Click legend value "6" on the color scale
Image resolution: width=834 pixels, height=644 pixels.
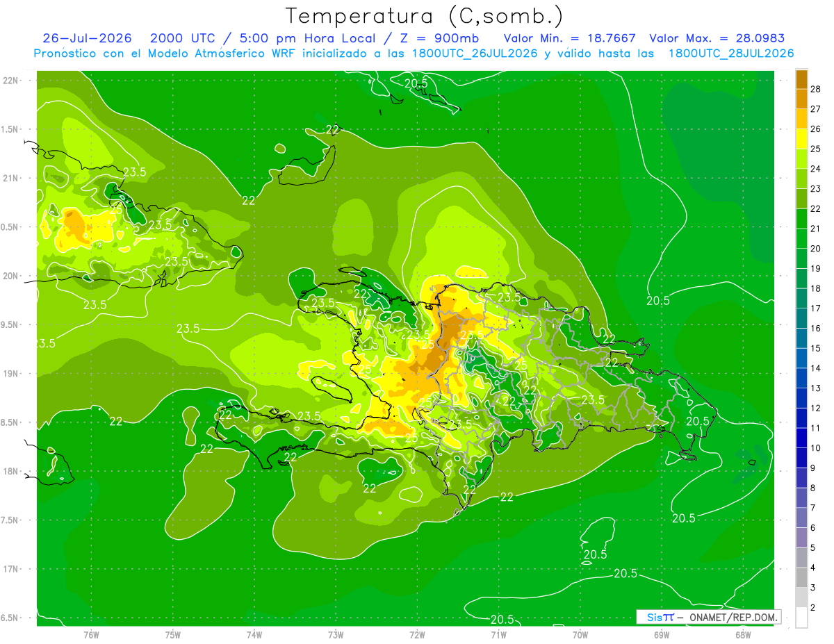coord(814,528)
